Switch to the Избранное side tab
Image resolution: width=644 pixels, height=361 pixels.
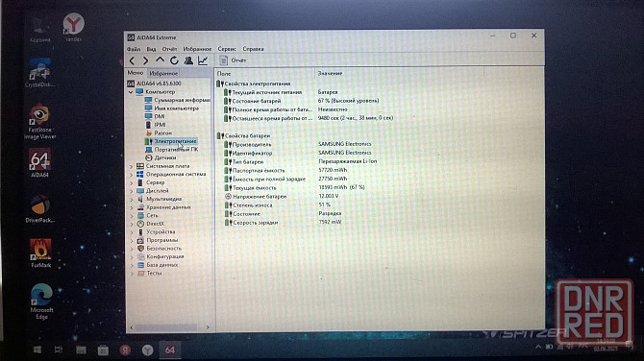coord(163,73)
